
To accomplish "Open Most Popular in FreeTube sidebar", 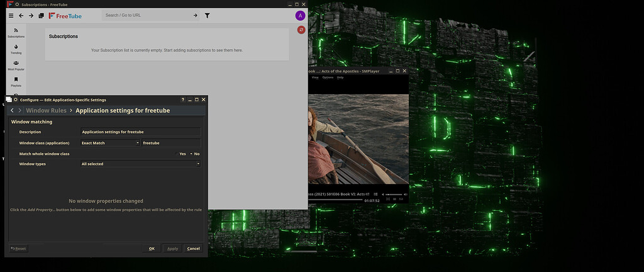I will (x=16, y=65).
